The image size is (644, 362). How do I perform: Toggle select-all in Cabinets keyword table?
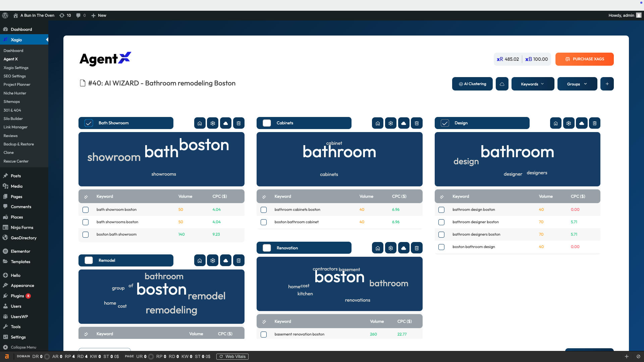pyautogui.click(x=264, y=197)
